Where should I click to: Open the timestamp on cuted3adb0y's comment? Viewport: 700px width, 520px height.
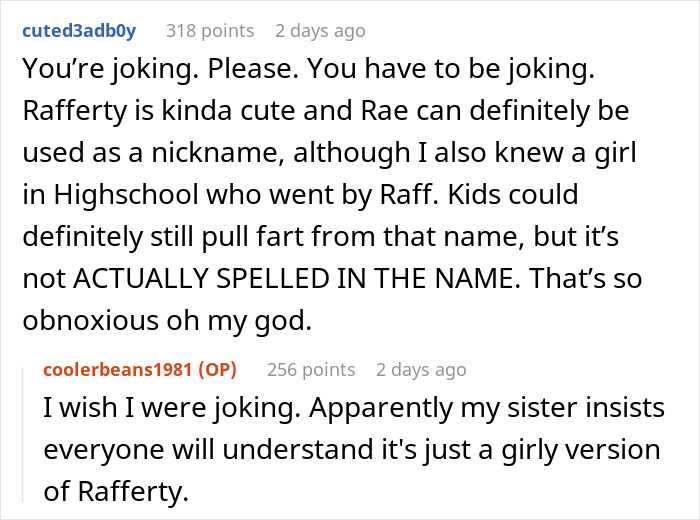tap(320, 31)
